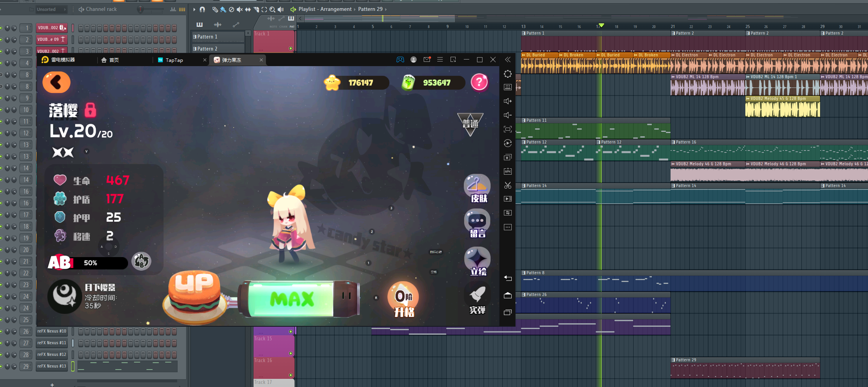Toggle Track 1 mute LED in the playlist

[291, 49]
